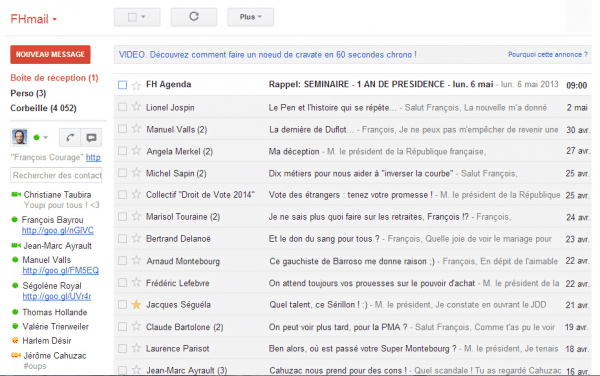Star the Collectif Droit de Vote email
Viewport: 600px width, 376px height.
coord(136,194)
